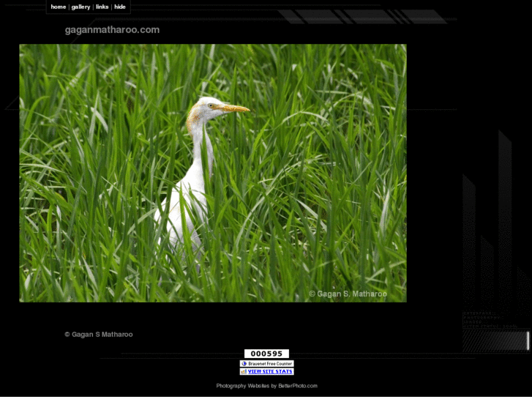
Task: Click the © Gagan S Matharoo caption text
Action: [99, 335]
